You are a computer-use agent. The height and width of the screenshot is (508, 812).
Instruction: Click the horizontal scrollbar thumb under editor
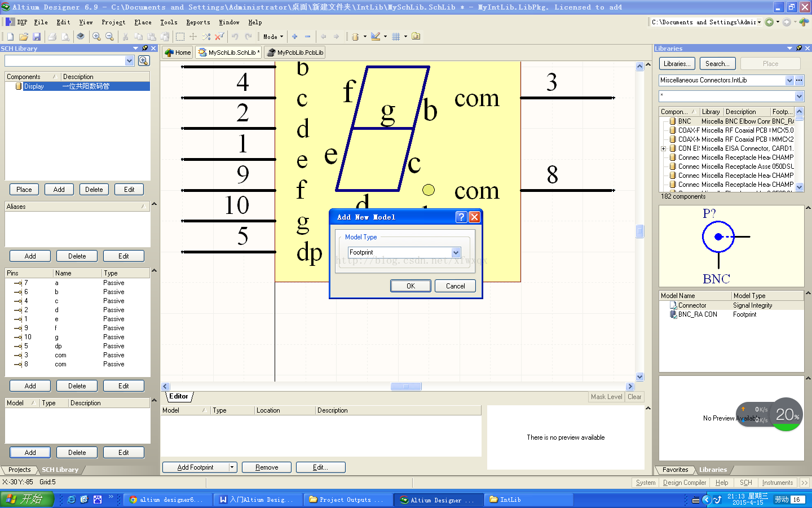click(405, 387)
